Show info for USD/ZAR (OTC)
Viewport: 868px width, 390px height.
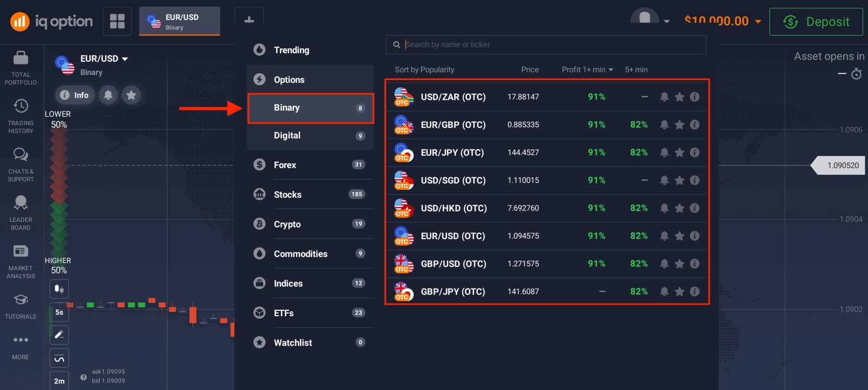(694, 97)
